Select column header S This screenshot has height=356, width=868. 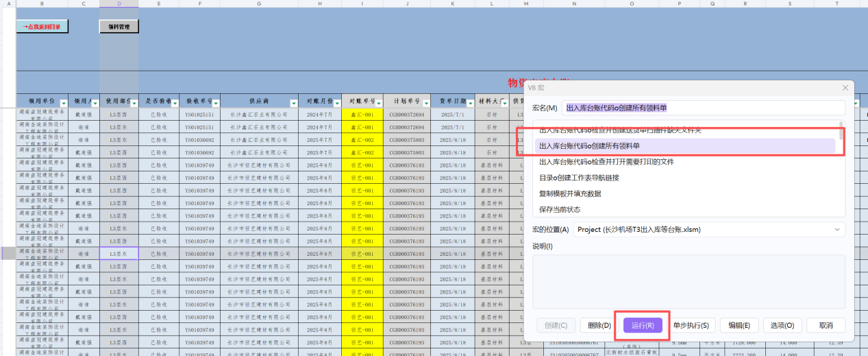point(790,4)
